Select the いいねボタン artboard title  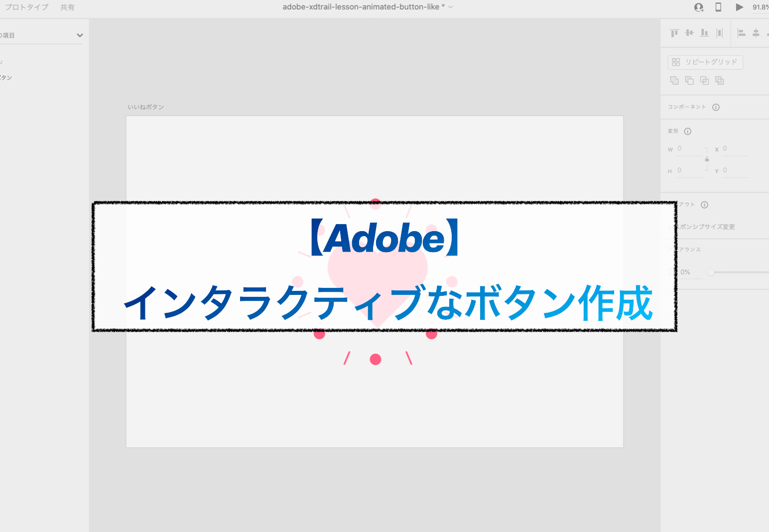point(145,107)
